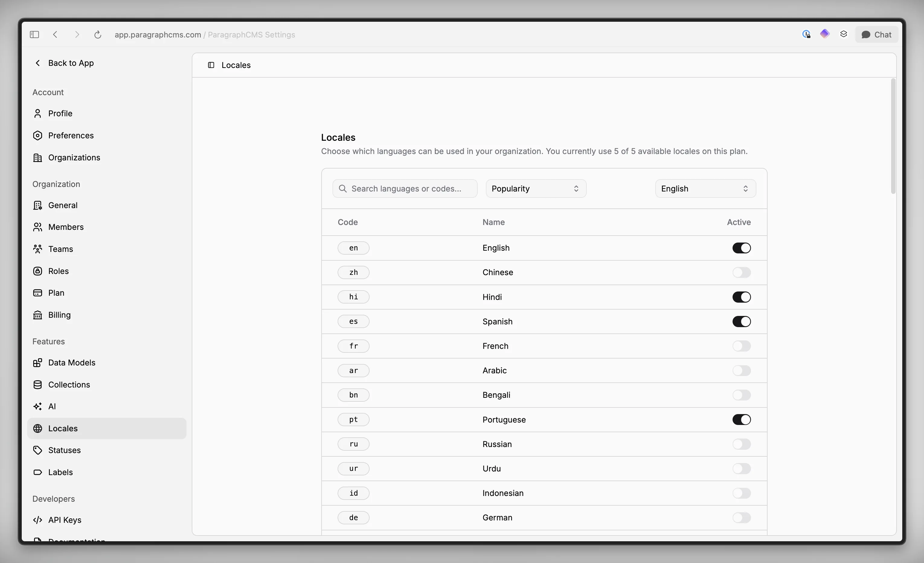The height and width of the screenshot is (563, 924).
Task: Click the page vertical scrollbar
Action: tap(893, 136)
